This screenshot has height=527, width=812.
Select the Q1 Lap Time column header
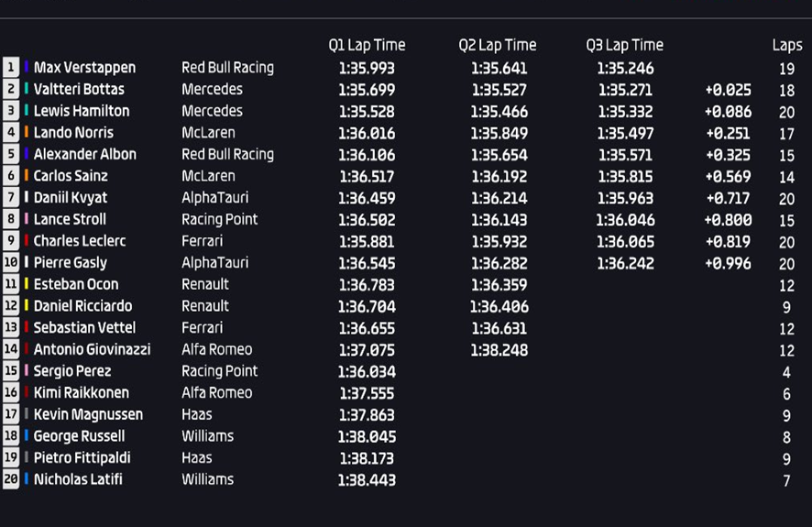[x=367, y=46]
